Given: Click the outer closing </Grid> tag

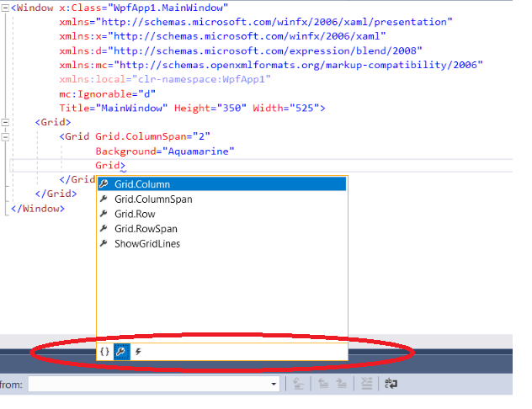Looking at the screenshot, I should coord(56,194).
